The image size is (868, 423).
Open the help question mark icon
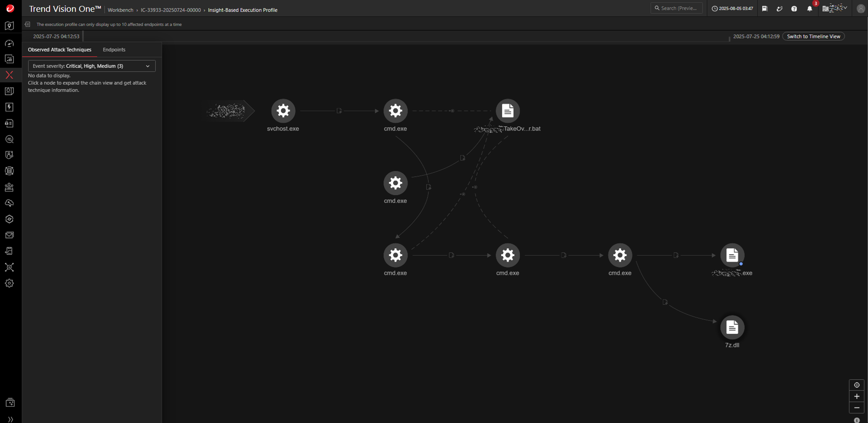(794, 9)
